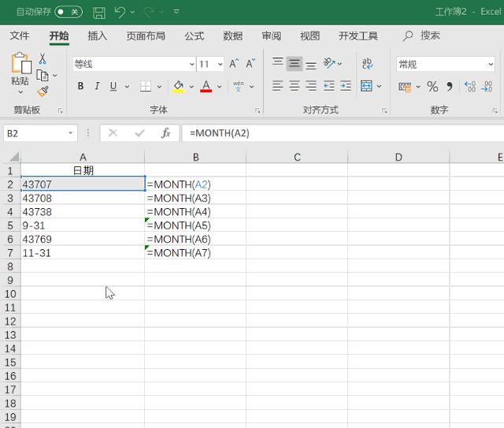This screenshot has width=504, height=428.
Task: Click the Select All corner triangle
Action: pyautogui.click(x=14, y=157)
